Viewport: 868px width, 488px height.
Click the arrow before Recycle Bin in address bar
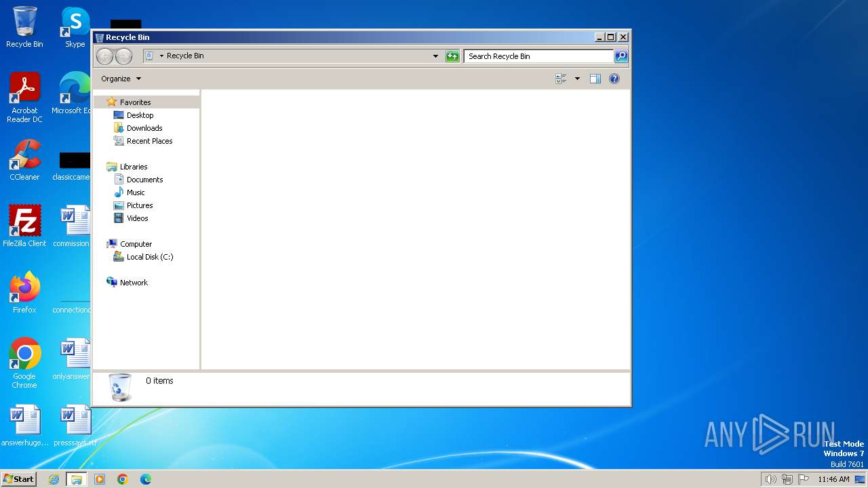[161, 56]
